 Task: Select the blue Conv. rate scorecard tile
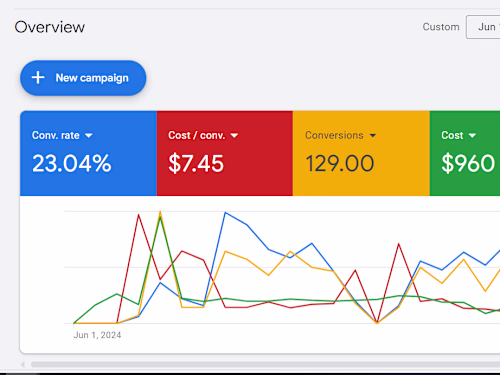tap(88, 153)
